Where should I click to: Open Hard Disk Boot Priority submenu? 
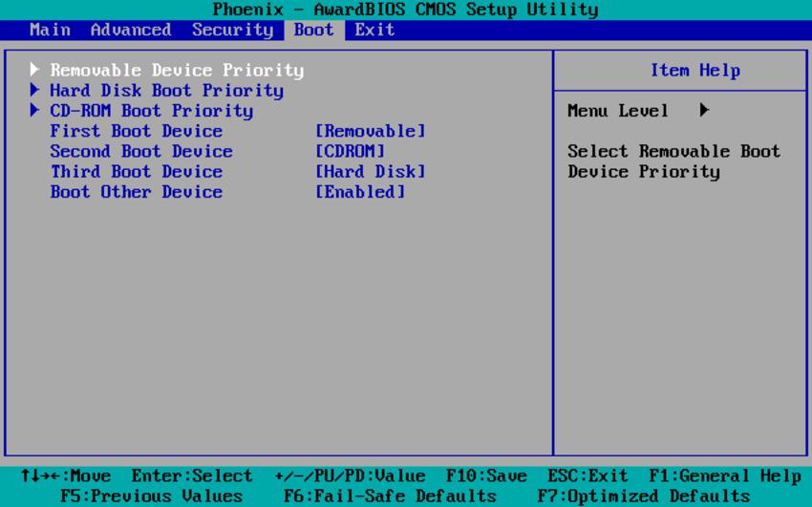(x=167, y=91)
